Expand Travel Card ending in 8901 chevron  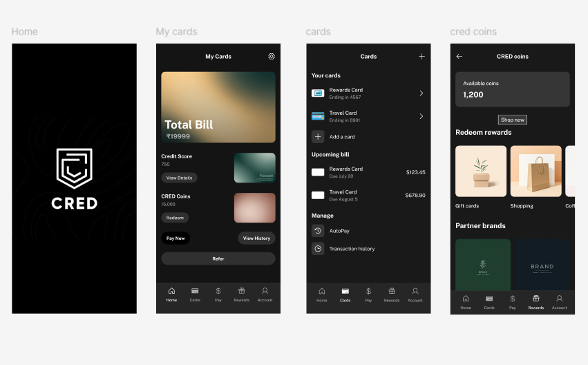(421, 116)
